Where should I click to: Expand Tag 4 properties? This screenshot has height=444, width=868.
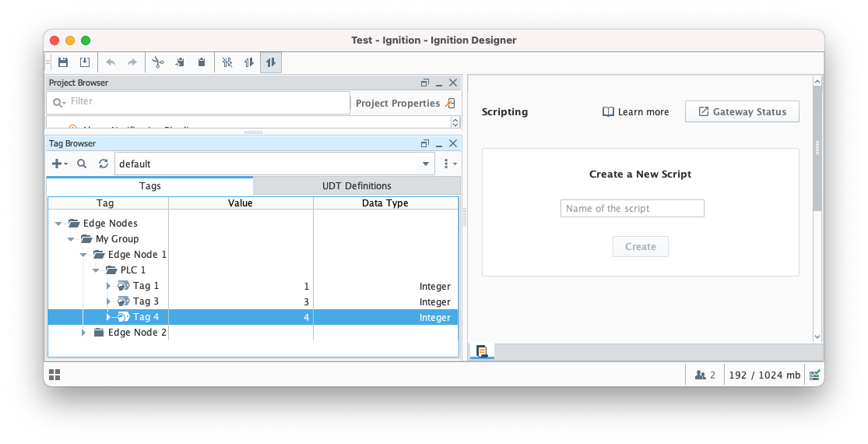pyautogui.click(x=108, y=317)
